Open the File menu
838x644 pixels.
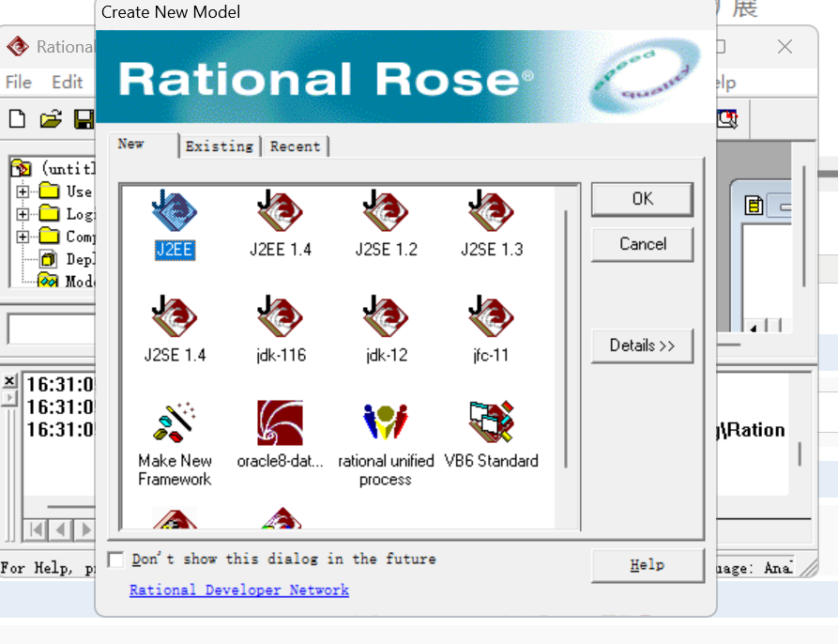(x=19, y=83)
